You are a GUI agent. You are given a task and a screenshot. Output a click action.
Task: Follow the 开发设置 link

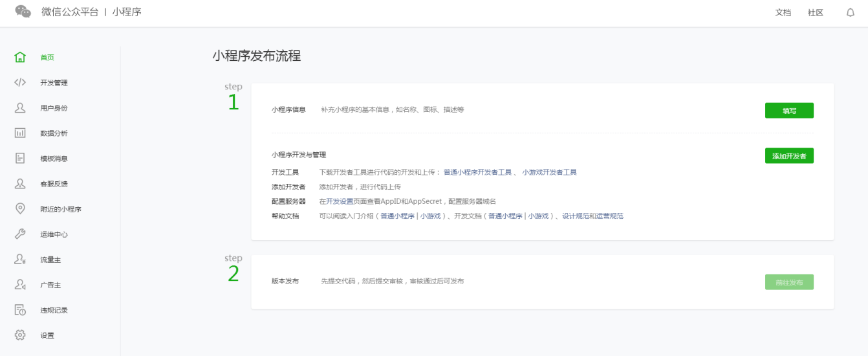pos(340,201)
